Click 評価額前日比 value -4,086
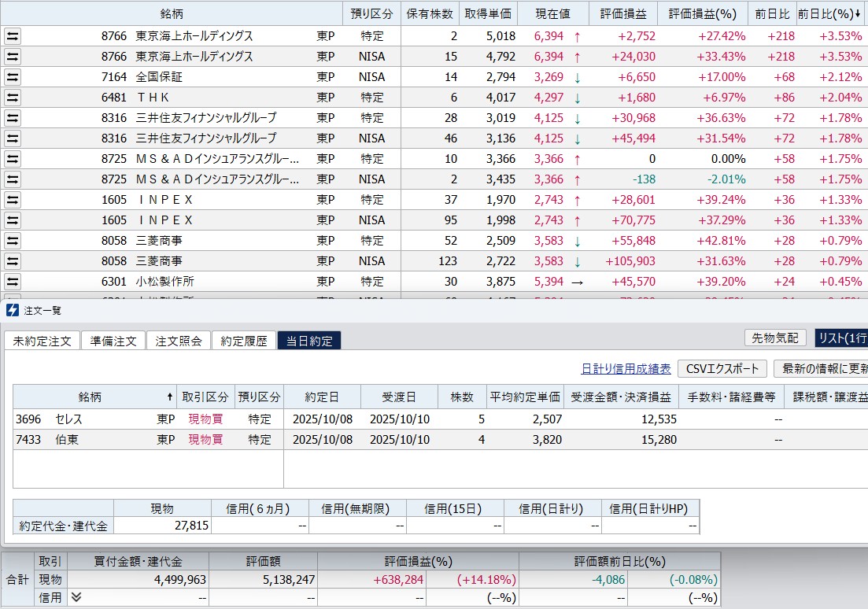Image resolution: width=868 pixels, height=609 pixels. tap(608, 580)
